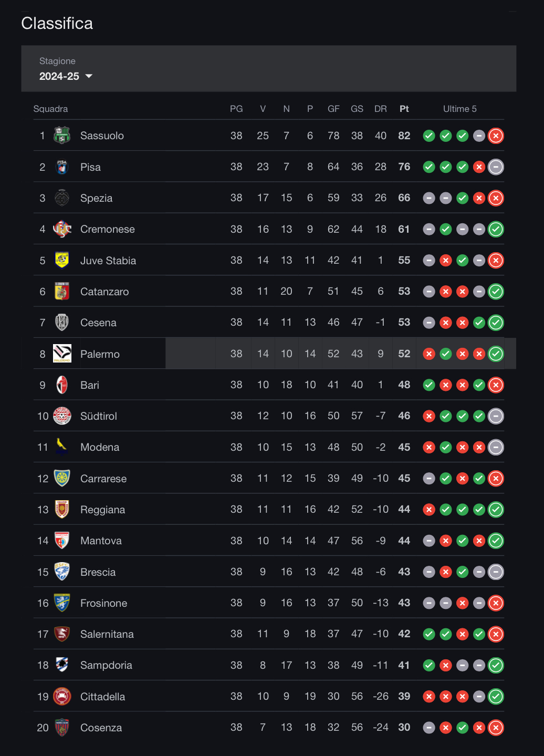Select the Sampdoria club crest
The height and width of the screenshot is (756, 544).
pos(62,665)
